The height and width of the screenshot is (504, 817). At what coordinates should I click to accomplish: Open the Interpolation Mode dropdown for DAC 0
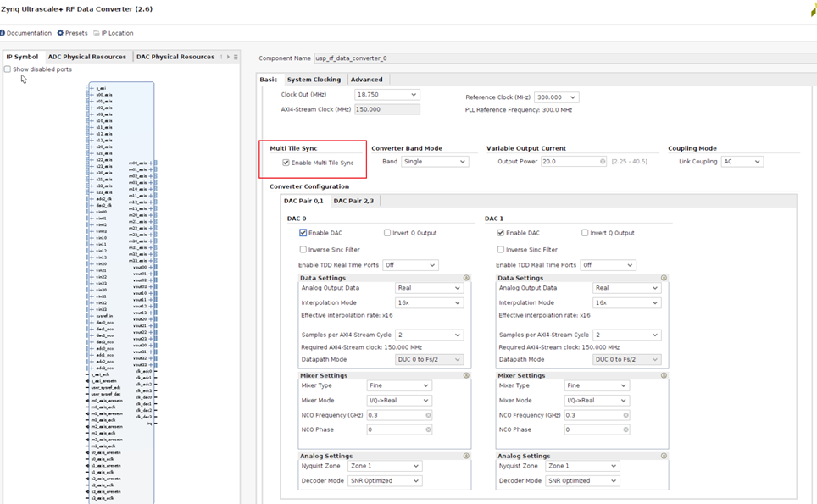pyautogui.click(x=429, y=302)
